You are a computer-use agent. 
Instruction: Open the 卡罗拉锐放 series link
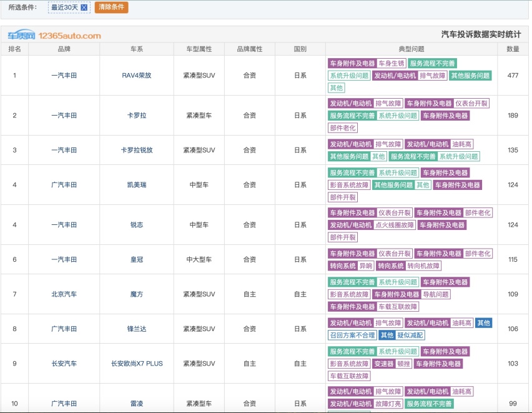pyautogui.click(x=137, y=150)
